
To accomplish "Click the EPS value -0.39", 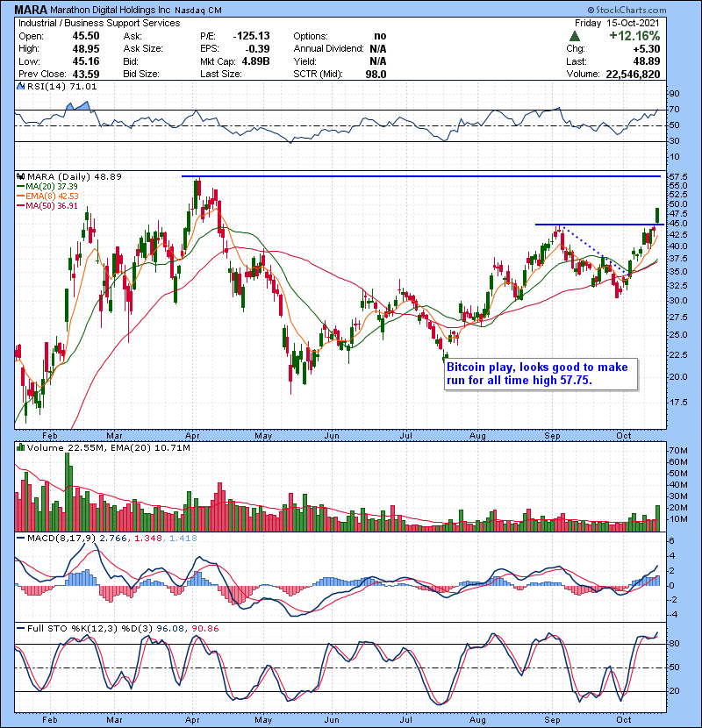I will point(258,49).
